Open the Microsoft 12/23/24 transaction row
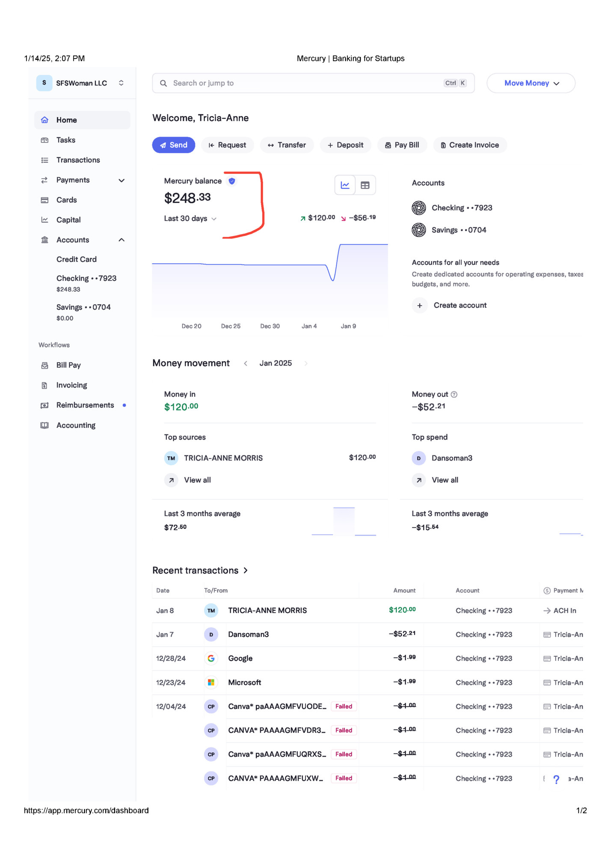 point(368,683)
